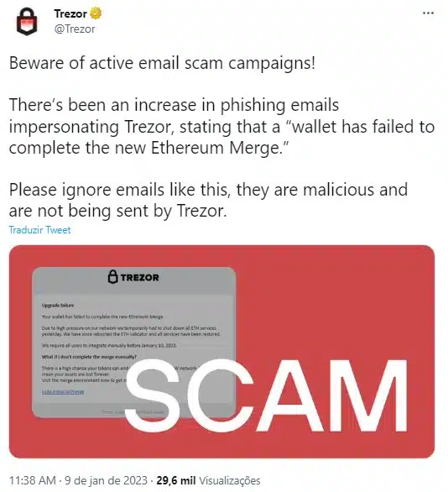Click the large white SCAM overlay text
The height and width of the screenshot is (492, 448).
(266, 397)
